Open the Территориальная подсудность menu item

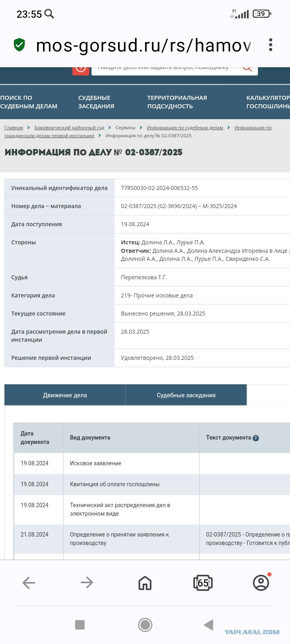coord(177,102)
